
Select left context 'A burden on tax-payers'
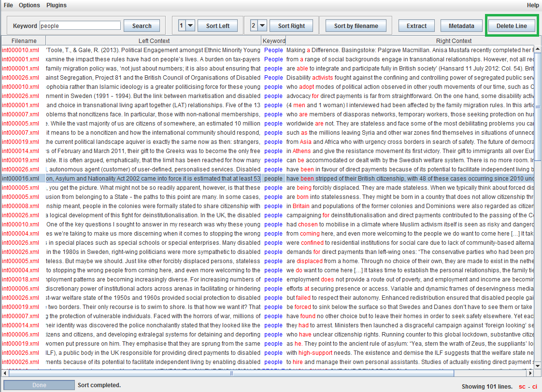click(x=230, y=59)
